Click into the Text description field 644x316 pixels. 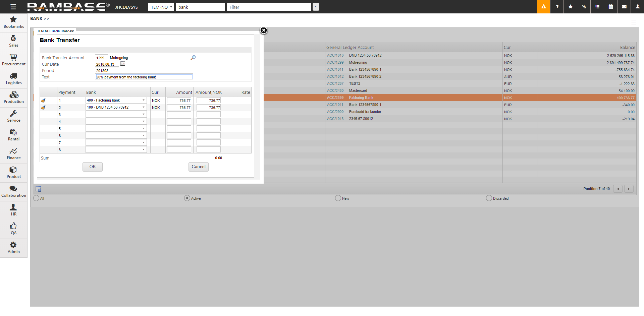click(144, 77)
